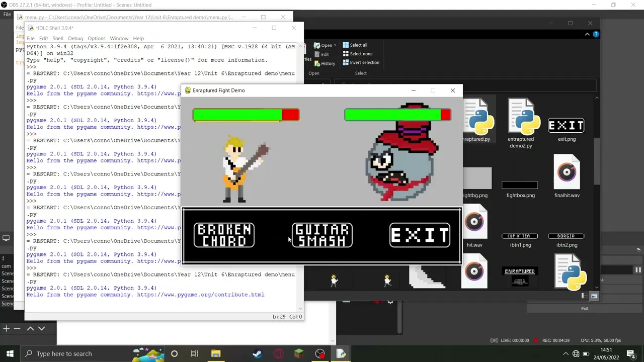Open the Options menu in IDLE Shell
Screen dimensions: 644x362
[x=97, y=38]
